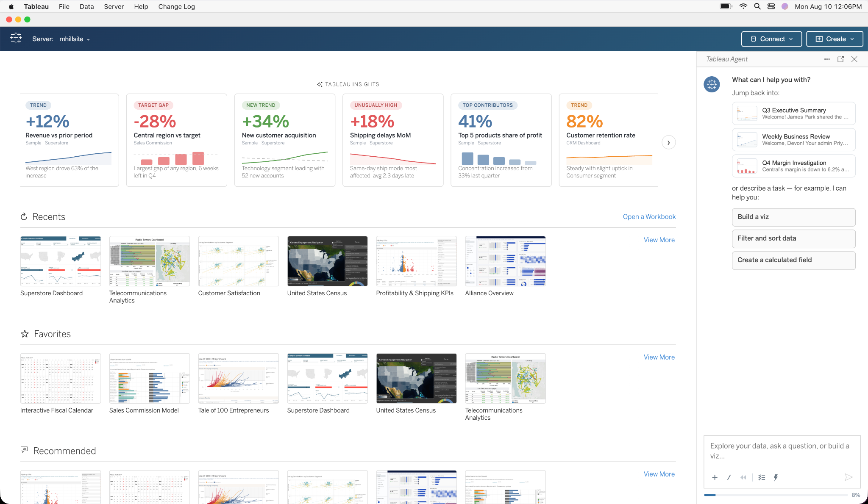
Task: Open Interactive Fiscal Calendar thumbnail
Action: click(61, 378)
